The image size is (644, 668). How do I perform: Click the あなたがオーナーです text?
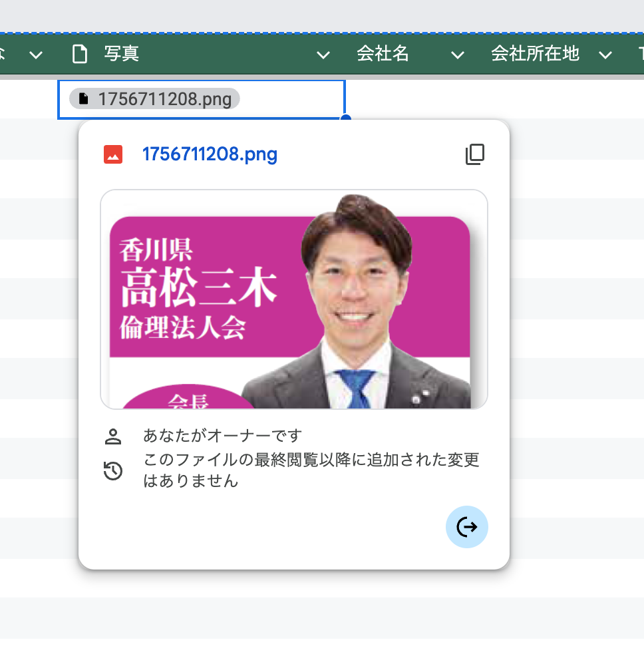click(222, 436)
